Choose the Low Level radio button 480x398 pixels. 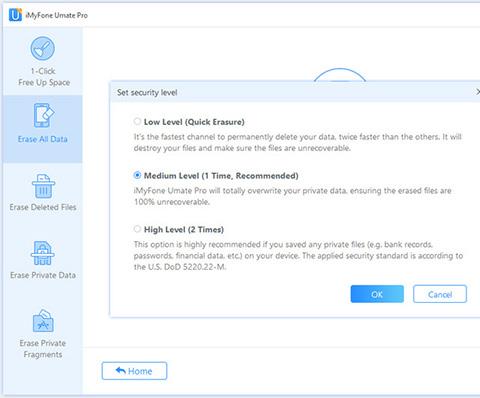(137, 121)
